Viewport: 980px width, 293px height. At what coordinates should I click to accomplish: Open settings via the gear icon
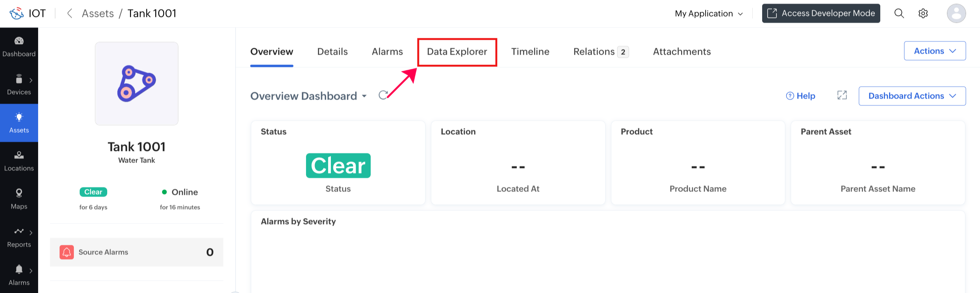pos(923,13)
